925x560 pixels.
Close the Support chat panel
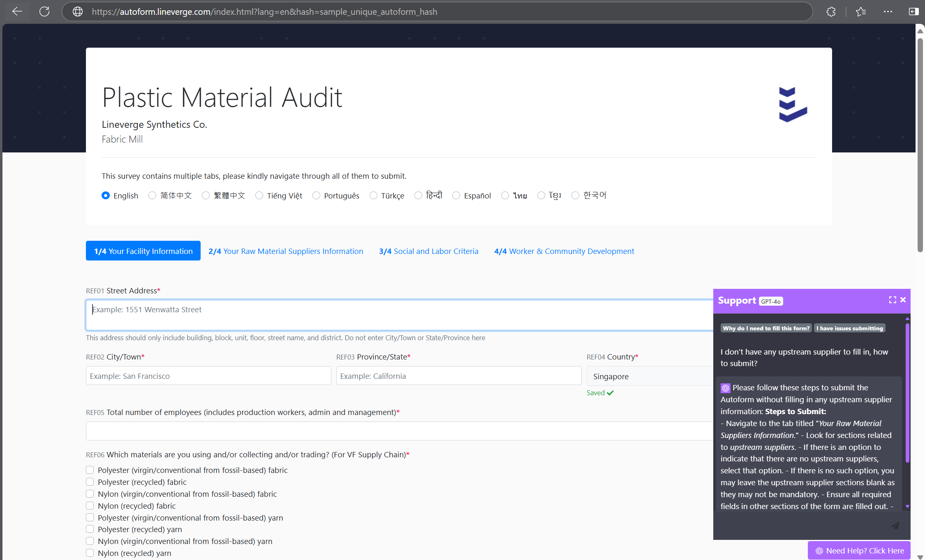[x=903, y=300]
